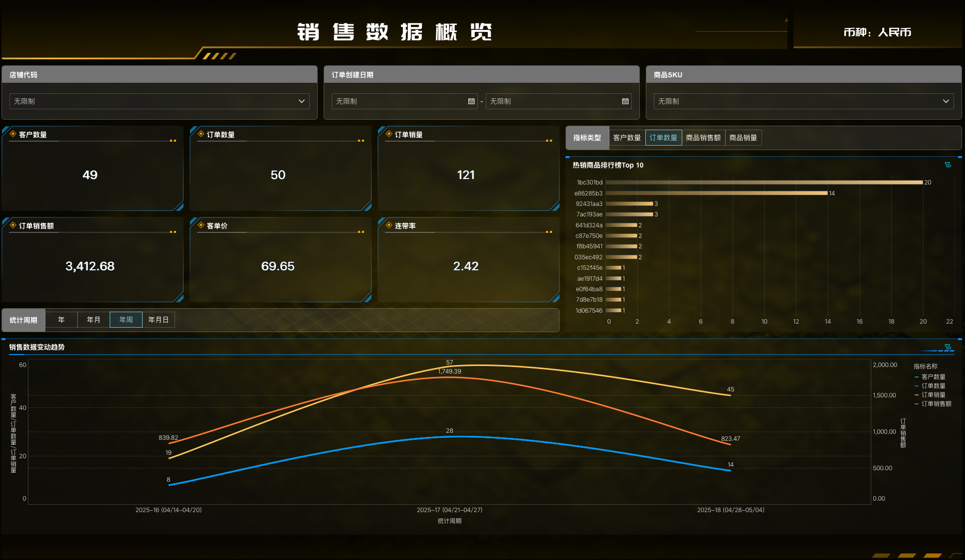Select 年月日 statistics period option
The height and width of the screenshot is (560, 965).
[159, 320]
